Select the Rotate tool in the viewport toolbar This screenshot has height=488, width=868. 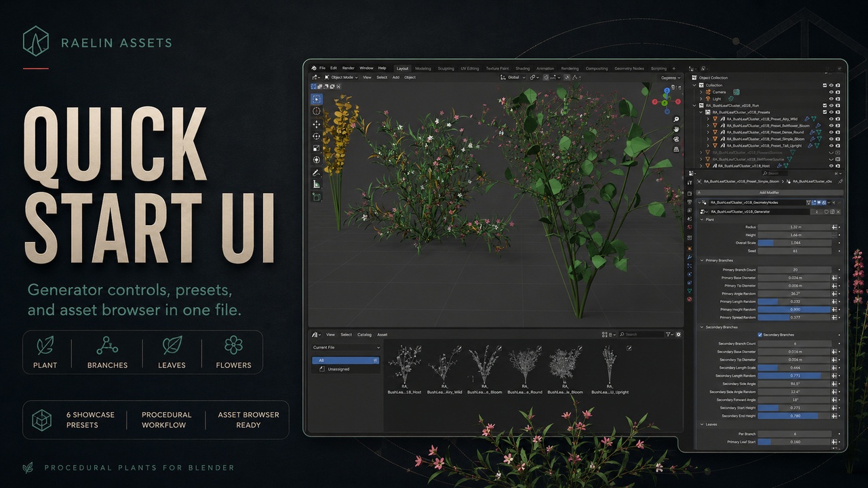coord(317,136)
